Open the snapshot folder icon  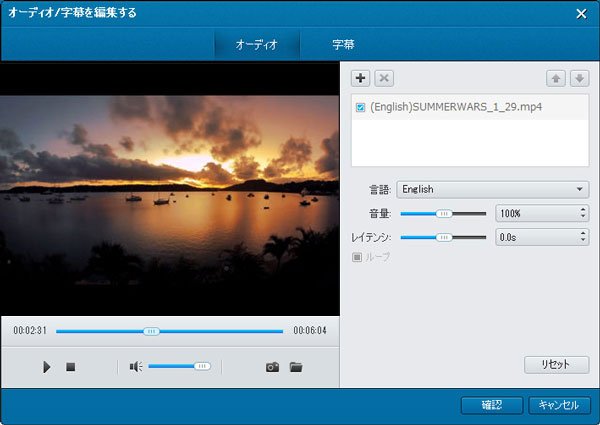tap(295, 367)
